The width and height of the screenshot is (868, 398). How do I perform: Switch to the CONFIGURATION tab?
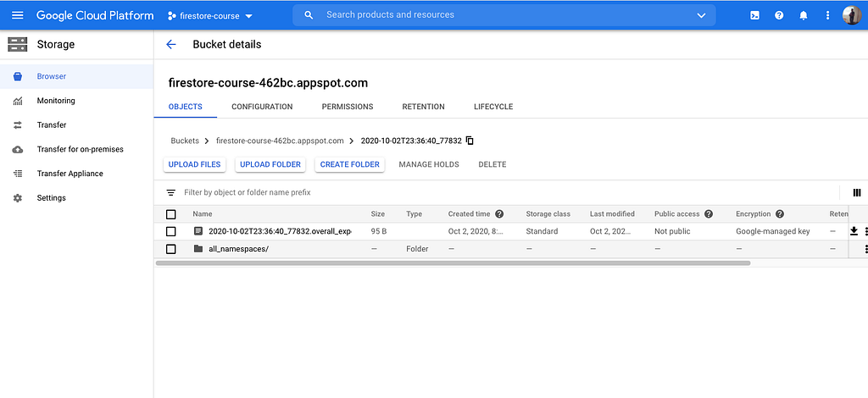click(x=262, y=107)
